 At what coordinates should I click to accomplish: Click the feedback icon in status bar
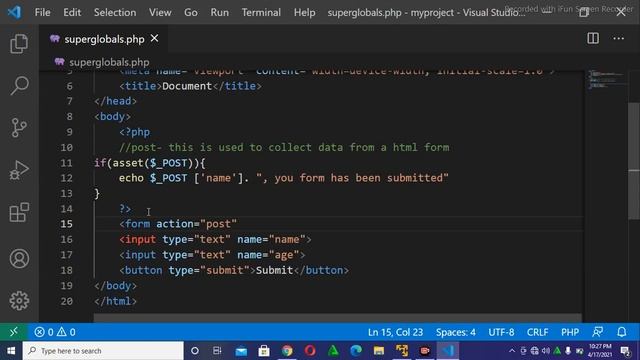point(598,332)
